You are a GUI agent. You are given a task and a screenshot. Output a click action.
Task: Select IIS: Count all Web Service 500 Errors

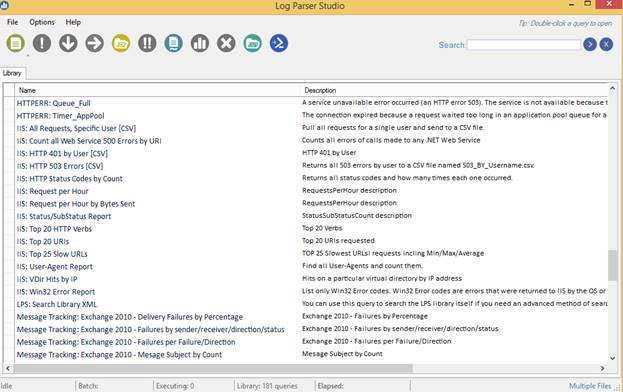click(x=89, y=141)
